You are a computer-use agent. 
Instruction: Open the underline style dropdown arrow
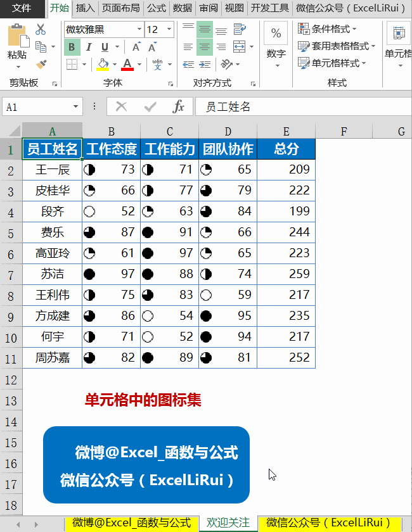click(117, 47)
